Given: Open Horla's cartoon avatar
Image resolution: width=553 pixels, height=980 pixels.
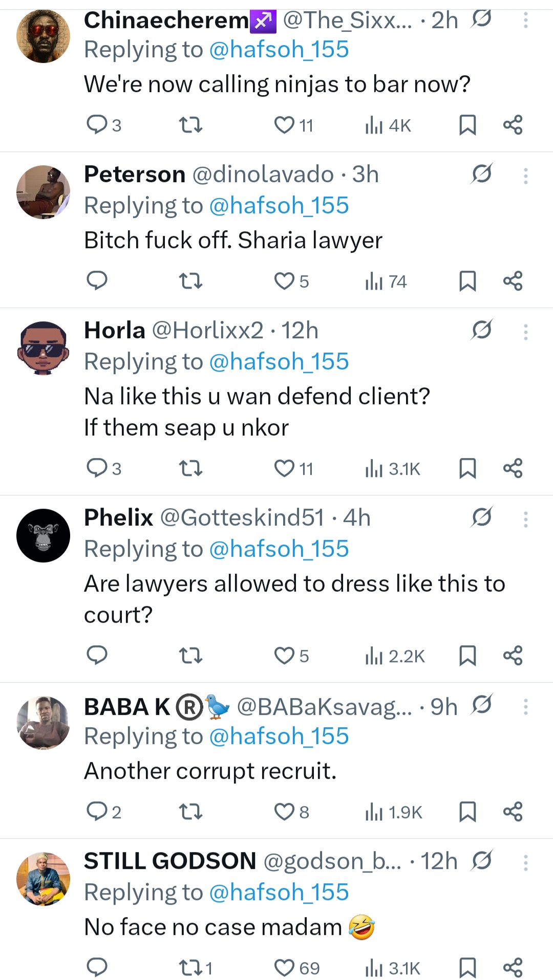Looking at the screenshot, I should (x=44, y=348).
